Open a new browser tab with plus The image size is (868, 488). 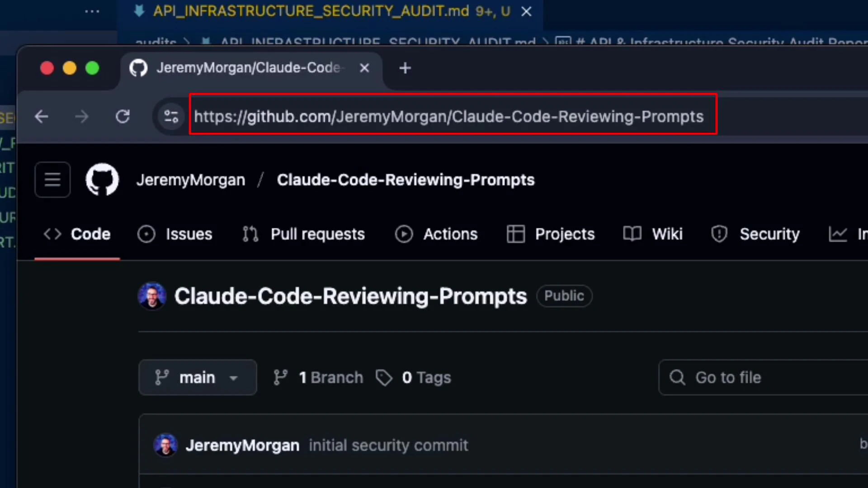coord(405,68)
